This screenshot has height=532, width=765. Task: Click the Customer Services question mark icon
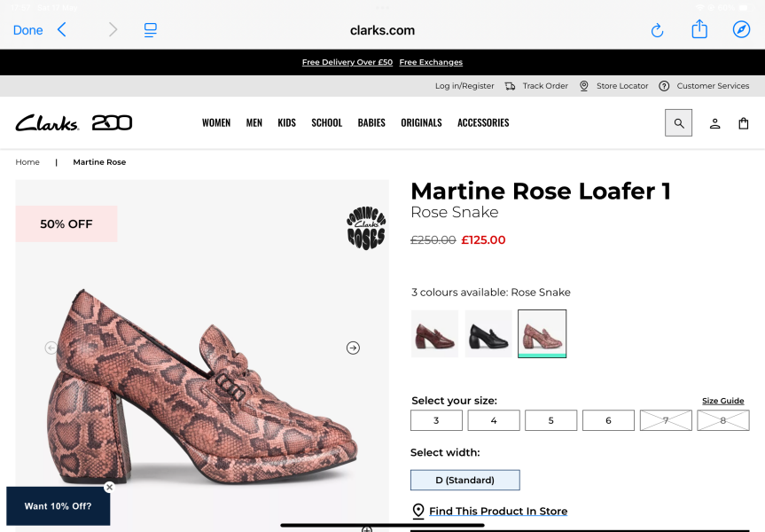point(664,85)
